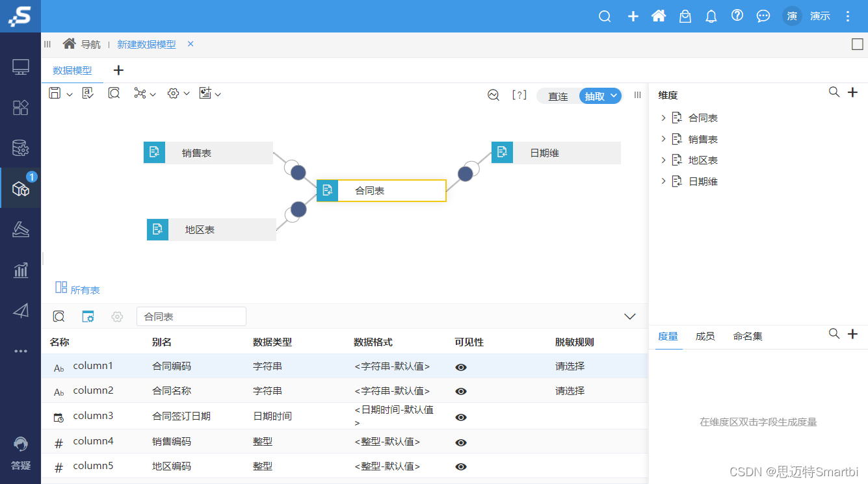Click the data preview icon in model toolbar
This screenshot has width=868, height=484.
(114, 94)
